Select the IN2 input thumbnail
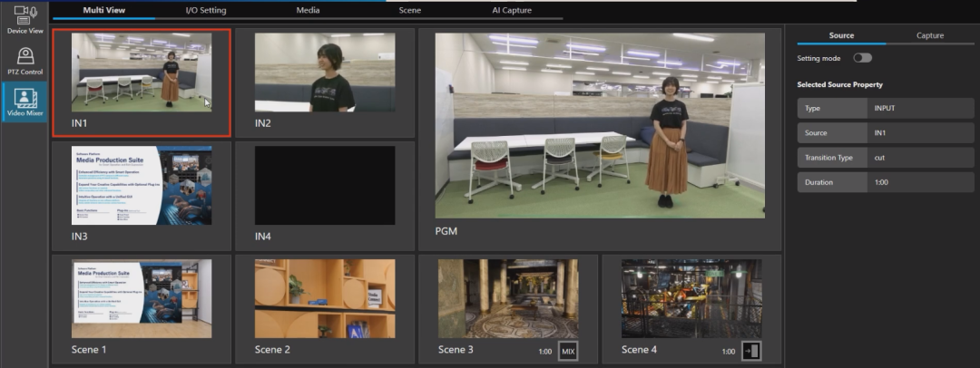This screenshot has height=368, width=980. (x=324, y=73)
